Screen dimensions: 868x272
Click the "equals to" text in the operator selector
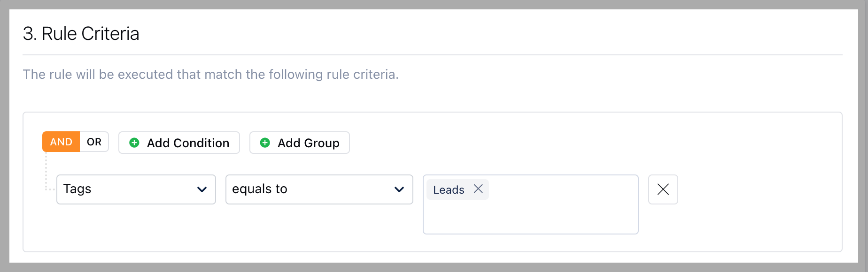pos(260,189)
